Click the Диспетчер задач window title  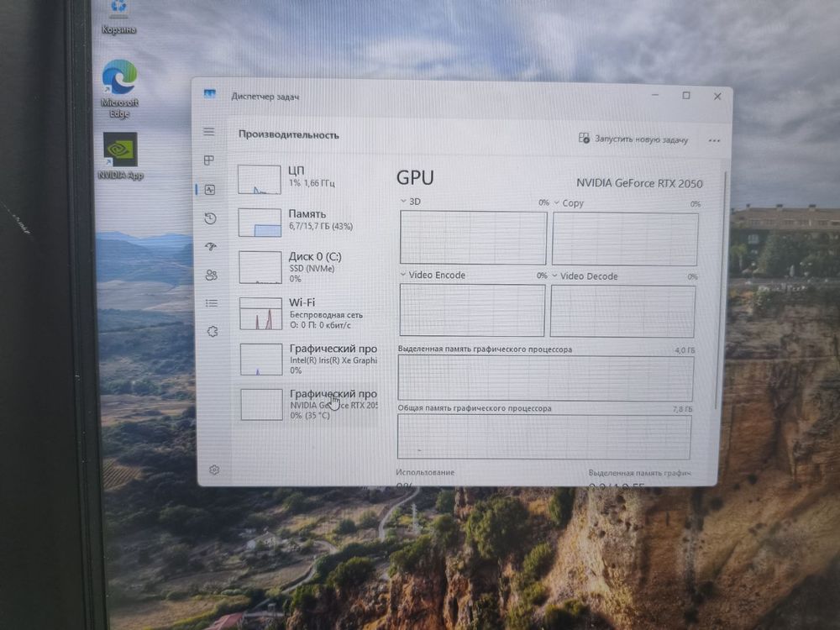pos(265,97)
